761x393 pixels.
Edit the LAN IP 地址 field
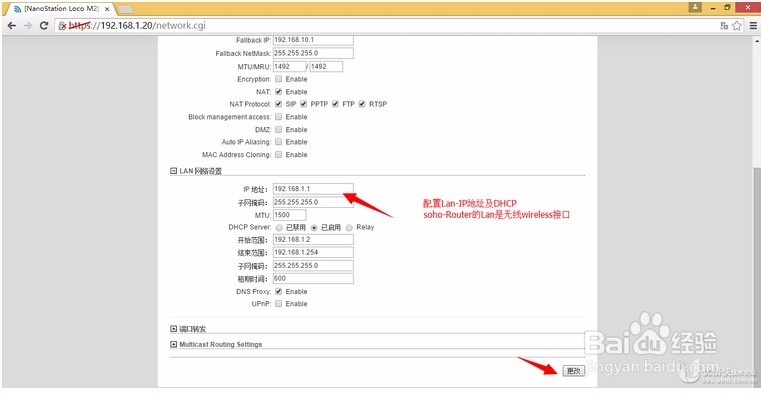[x=313, y=189]
